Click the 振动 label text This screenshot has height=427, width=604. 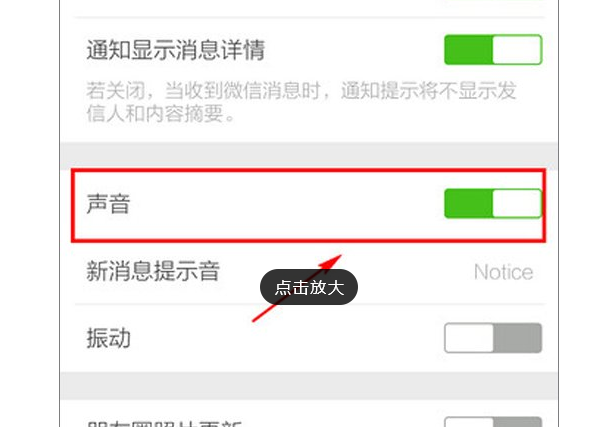tap(108, 338)
